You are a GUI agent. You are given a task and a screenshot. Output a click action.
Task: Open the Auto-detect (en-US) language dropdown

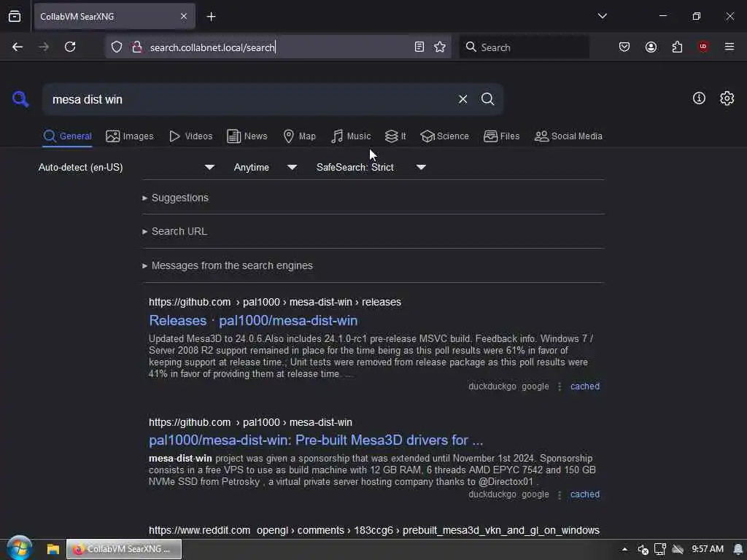click(127, 167)
